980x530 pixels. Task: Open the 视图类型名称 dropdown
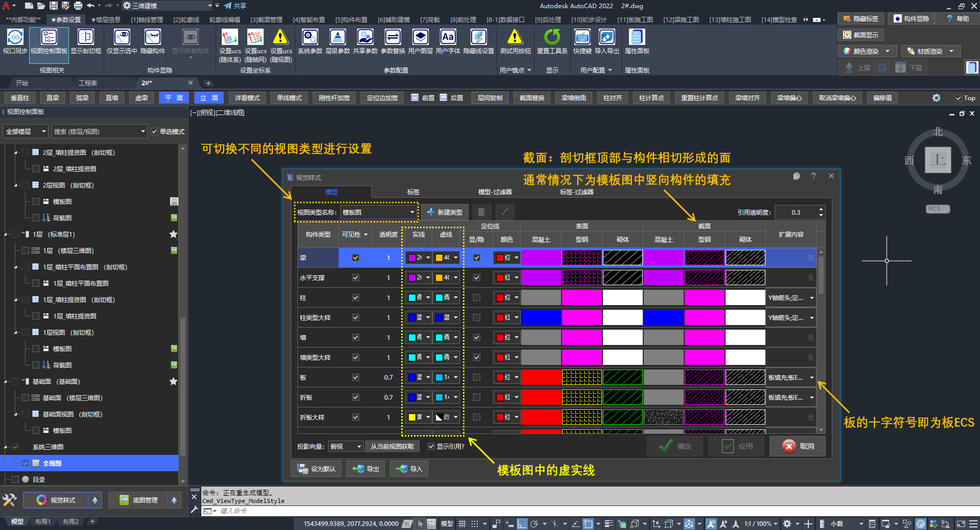coord(378,212)
